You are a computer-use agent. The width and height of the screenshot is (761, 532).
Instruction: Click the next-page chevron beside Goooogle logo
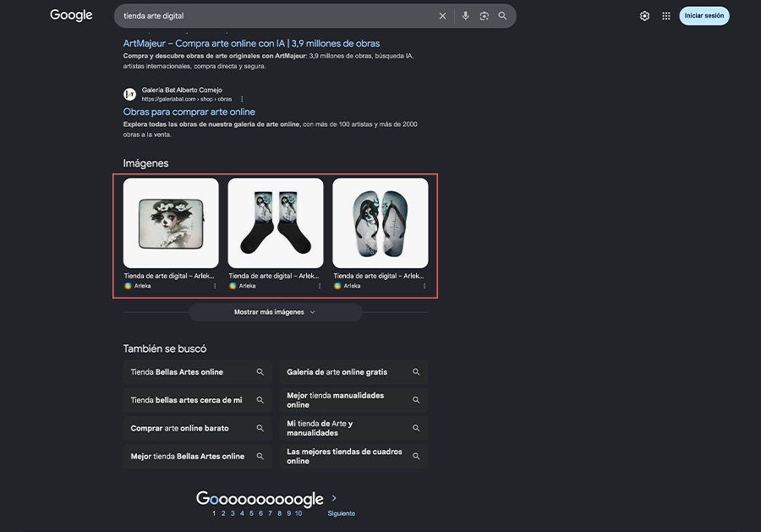(x=334, y=498)
